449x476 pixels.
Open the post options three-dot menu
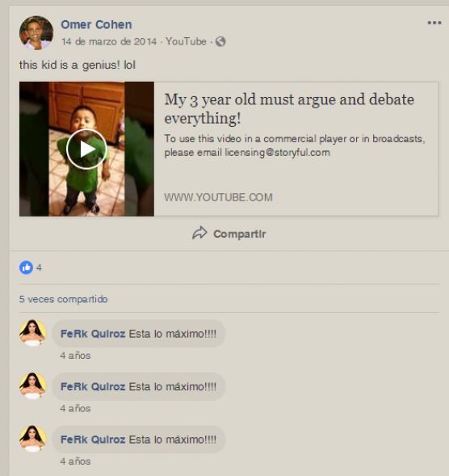click(x=434, y=23)
